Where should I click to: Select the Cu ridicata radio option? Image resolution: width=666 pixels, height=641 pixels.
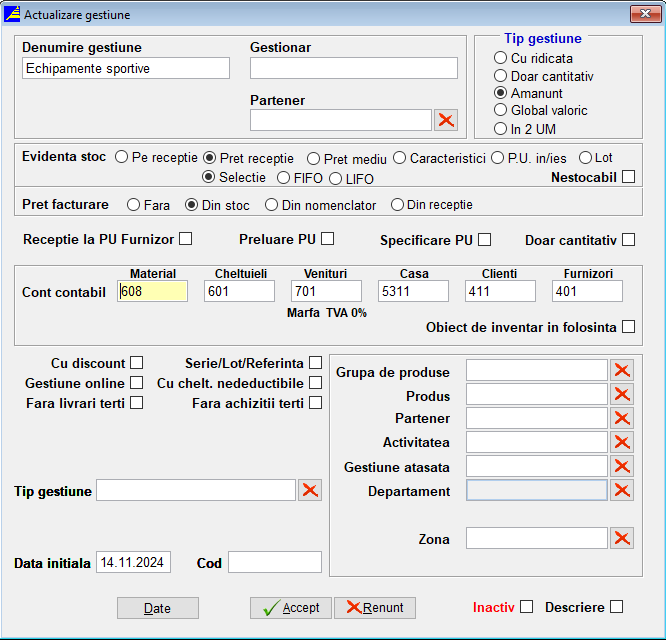click(501, 58)
